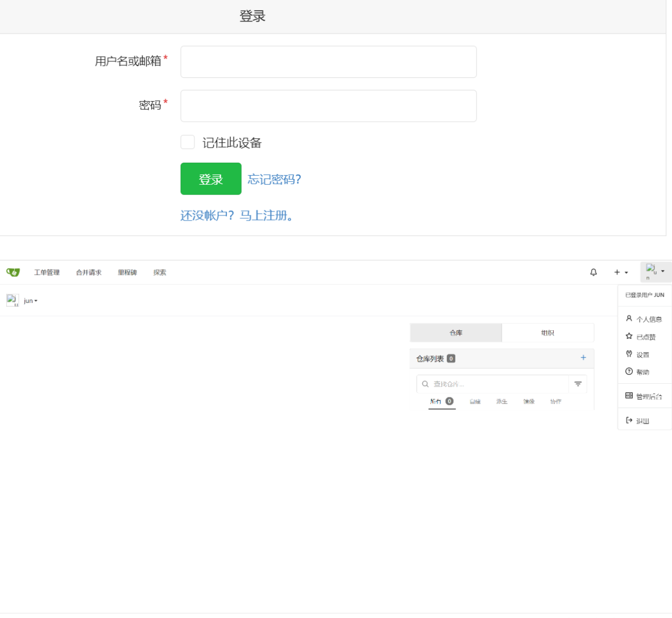Click the magnifier icon in the 查找仓库 box
The width and height of the screenshot is (672, 618).
click(x=425, y=384)
